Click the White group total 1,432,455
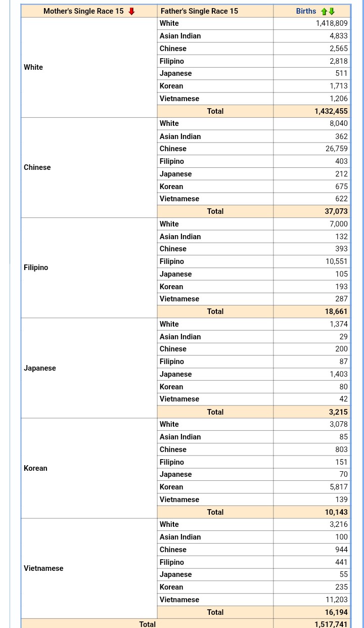364x628 pixels. [x=331, y=111]
